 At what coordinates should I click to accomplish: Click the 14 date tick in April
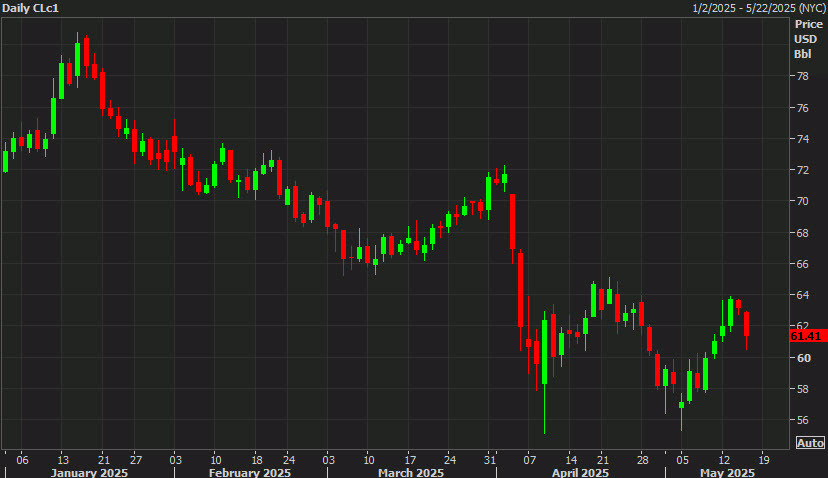tap(571, 460)
